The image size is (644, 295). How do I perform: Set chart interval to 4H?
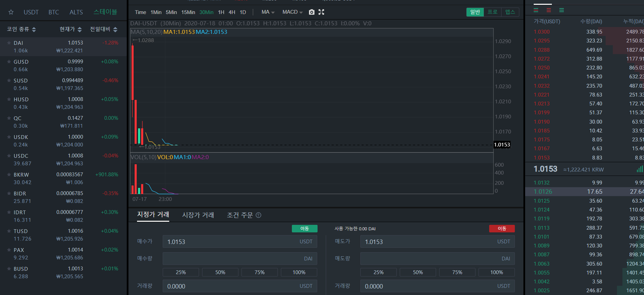pyautogui.click(x=232, y=12)
